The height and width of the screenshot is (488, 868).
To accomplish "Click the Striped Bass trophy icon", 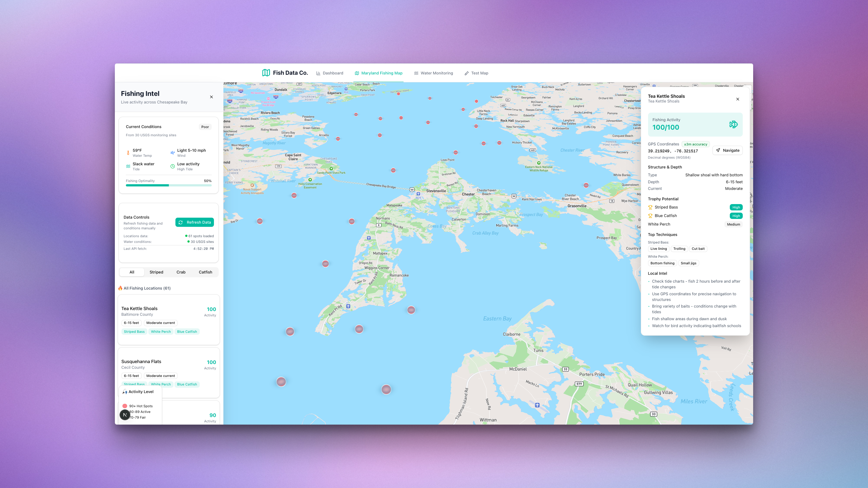I will point(650,208).
